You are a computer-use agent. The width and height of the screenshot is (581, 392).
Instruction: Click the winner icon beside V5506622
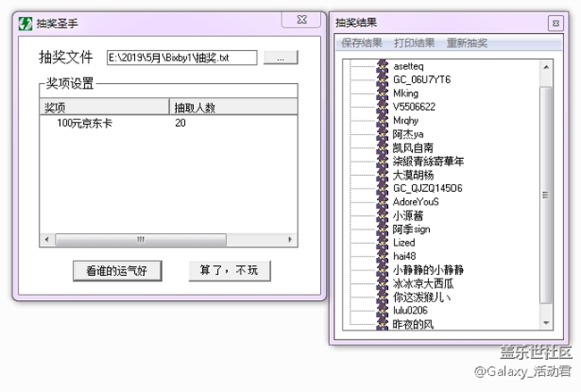[x=383, y=106]
